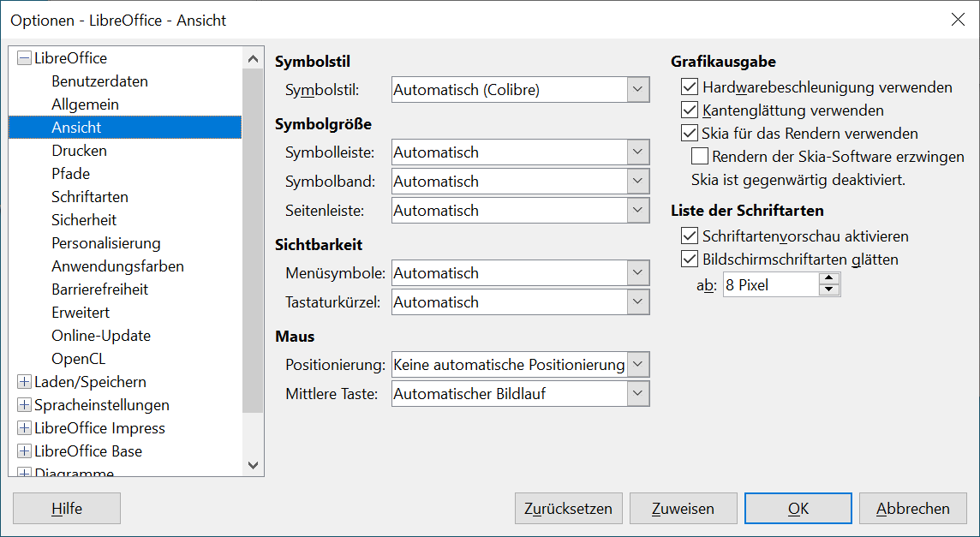Expand the Laden/Speichern node
The height and width of the screenshot is (537, 980).
(24, 382)
